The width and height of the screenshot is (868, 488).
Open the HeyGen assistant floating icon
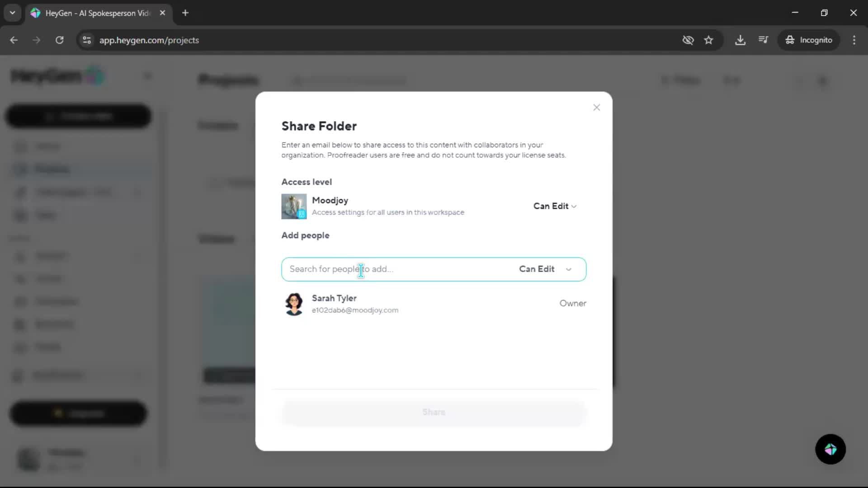pyautogui.click(x=830, y=449)
